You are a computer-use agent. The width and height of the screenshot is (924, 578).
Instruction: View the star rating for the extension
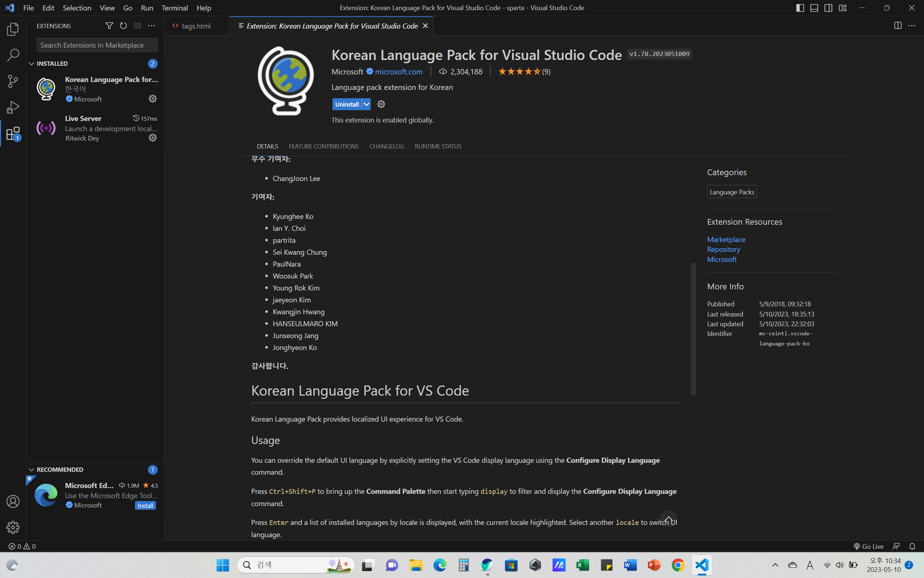point(524,72)
